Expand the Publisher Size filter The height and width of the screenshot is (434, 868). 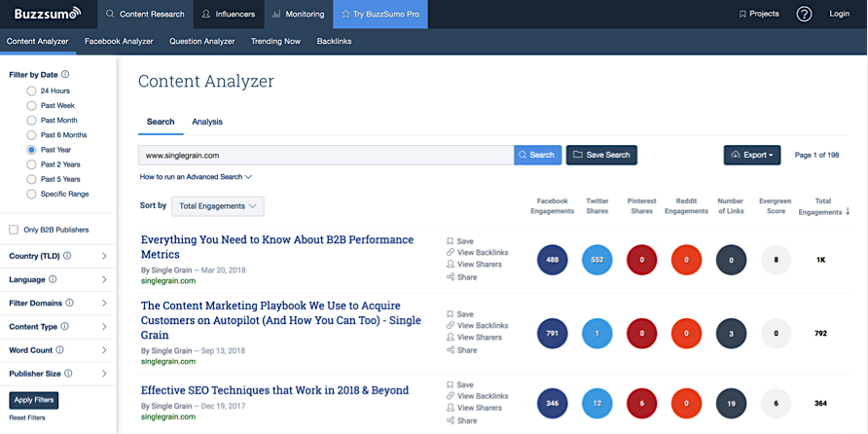click(104, 374)
